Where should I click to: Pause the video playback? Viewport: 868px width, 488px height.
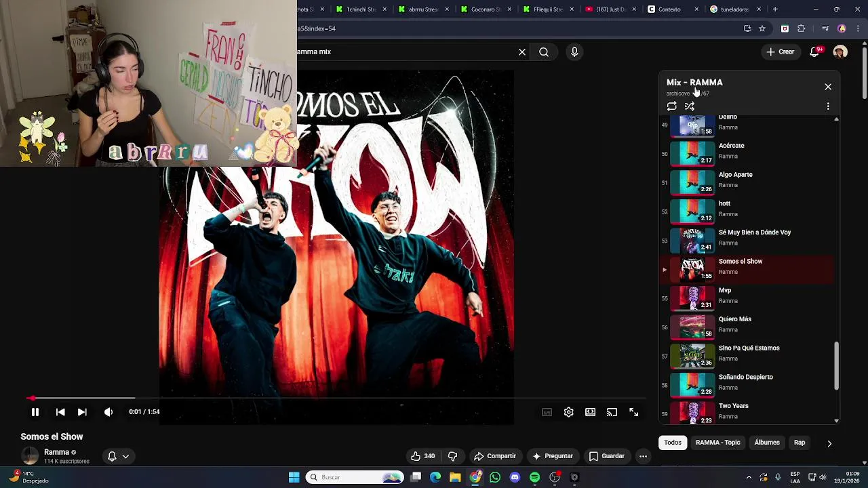[35, 412]
